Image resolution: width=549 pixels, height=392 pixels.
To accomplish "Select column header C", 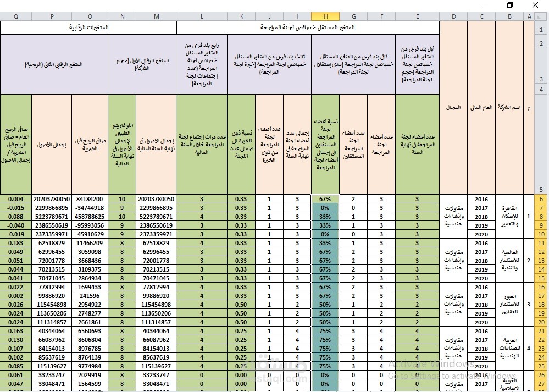I will click(481, 16).
